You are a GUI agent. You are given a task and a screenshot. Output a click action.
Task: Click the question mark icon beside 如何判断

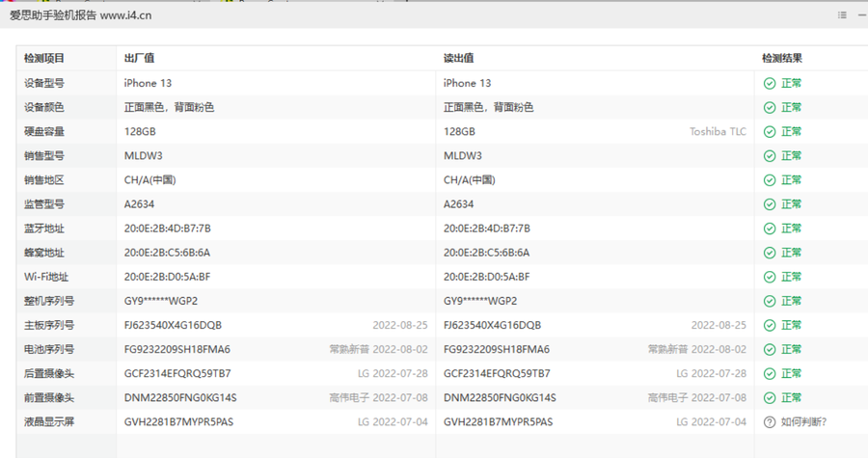(x=770, y=421)
